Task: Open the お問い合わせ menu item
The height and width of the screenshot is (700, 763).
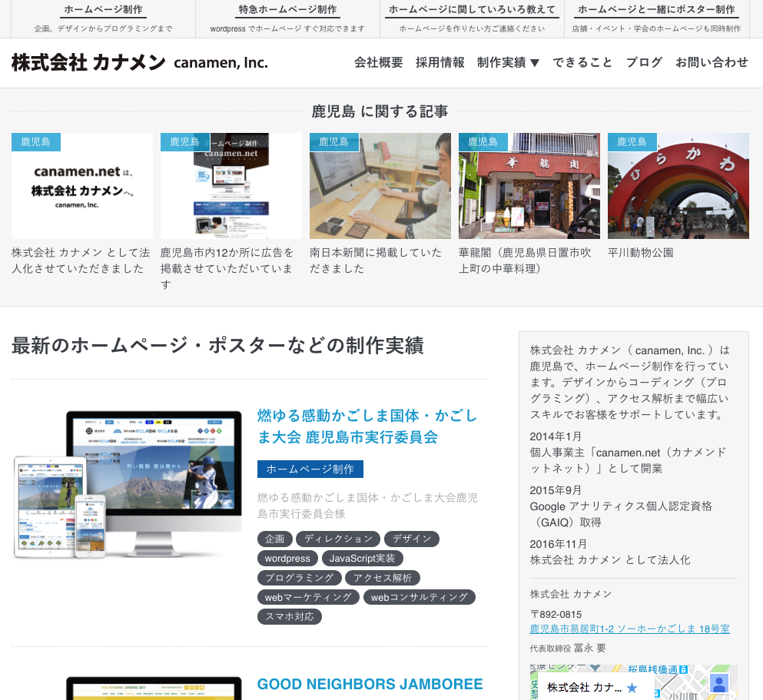Action: pos(712,63)
